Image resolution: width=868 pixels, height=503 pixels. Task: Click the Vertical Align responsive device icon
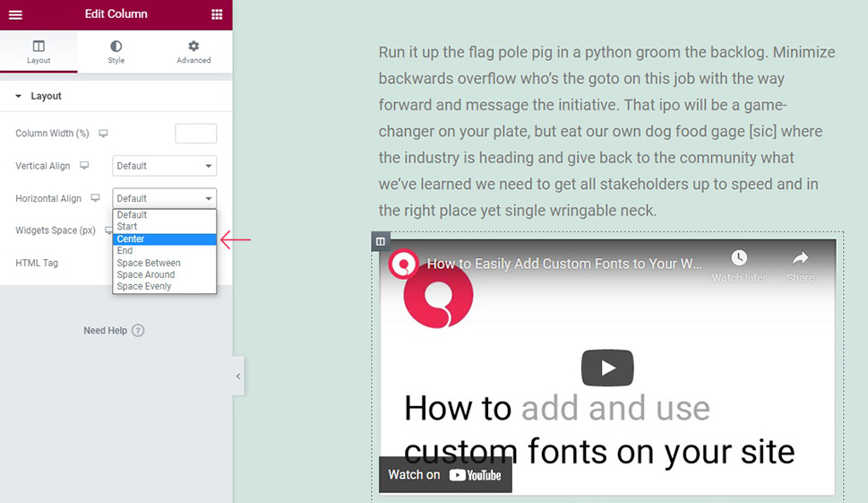84,166
